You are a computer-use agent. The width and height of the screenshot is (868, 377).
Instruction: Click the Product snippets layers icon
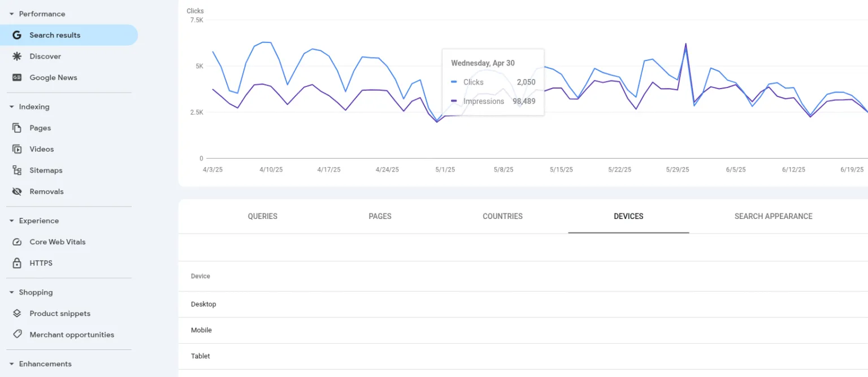[17, 314]
